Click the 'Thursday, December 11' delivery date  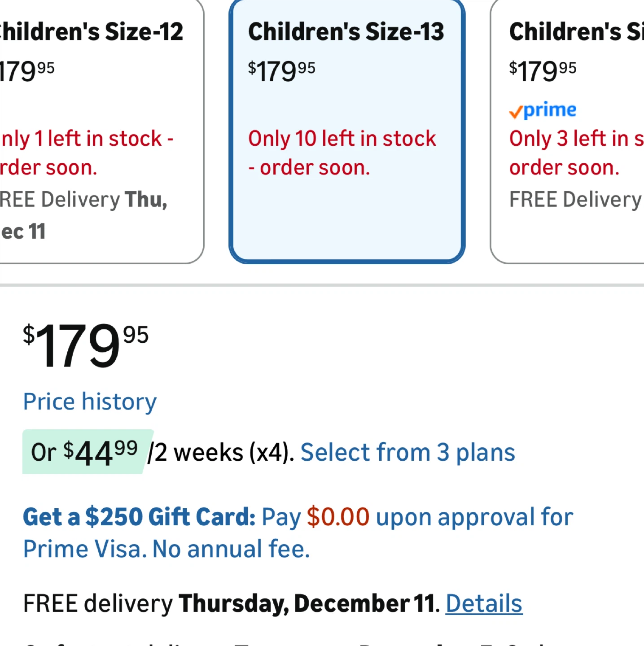tap(307, 603)
